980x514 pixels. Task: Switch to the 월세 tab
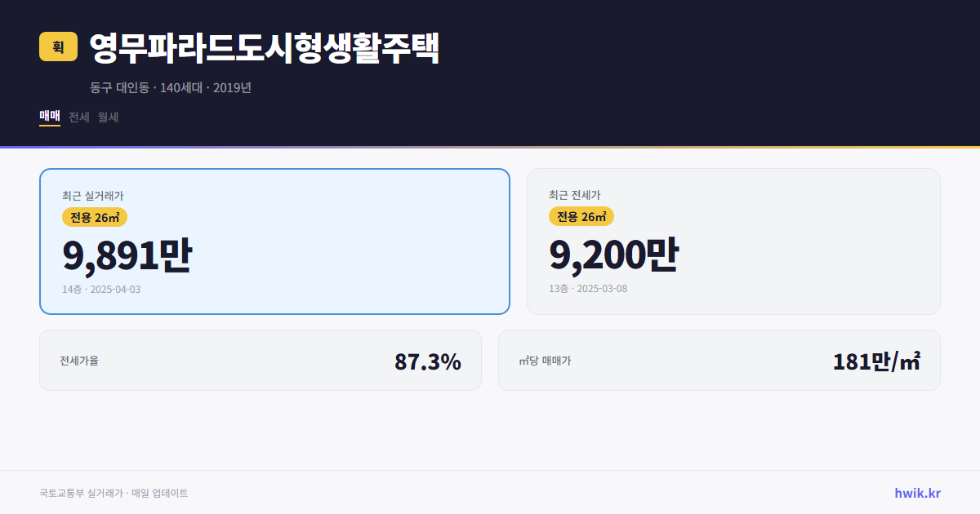click(x=105, y=117)
